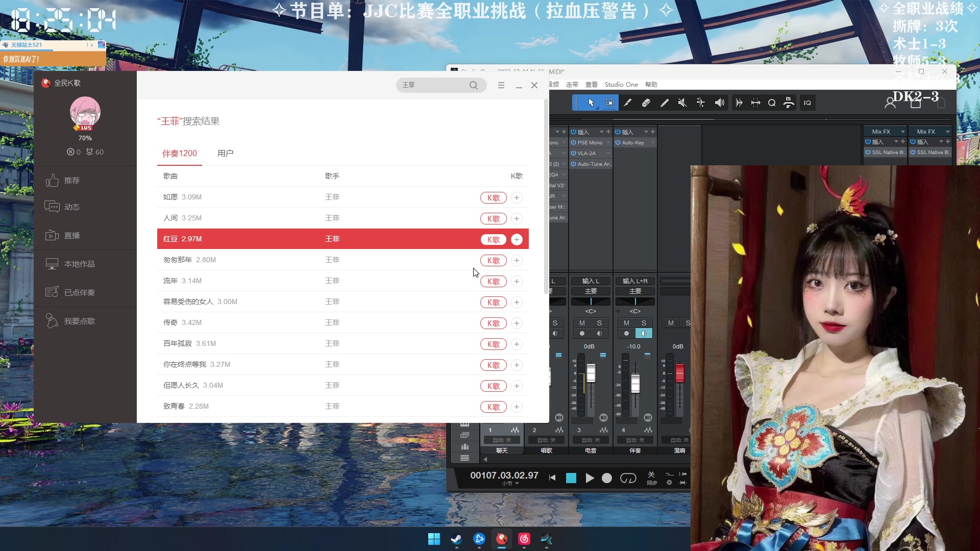980x551 pixels.
Task: Open the hamburger menu in 全民K歌 title bar
Action: (x=501, y=85)
